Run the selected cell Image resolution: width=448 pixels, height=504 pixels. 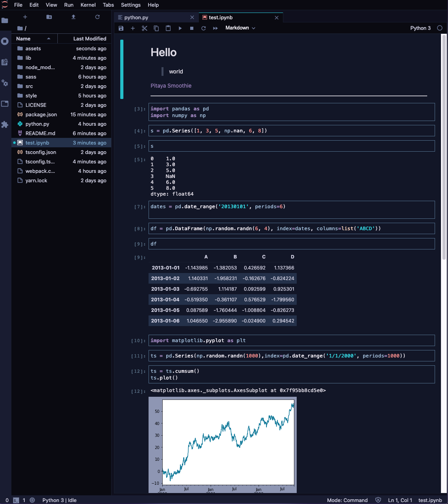pos(180,28)
